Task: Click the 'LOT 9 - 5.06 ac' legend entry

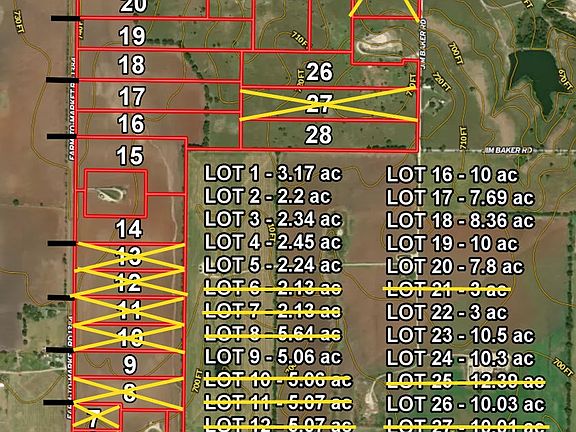Action: tap(273, 357)
